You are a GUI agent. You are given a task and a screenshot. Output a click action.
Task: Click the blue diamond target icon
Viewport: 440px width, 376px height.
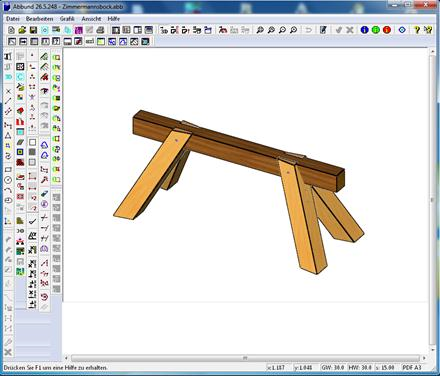(x=402, y=30)
